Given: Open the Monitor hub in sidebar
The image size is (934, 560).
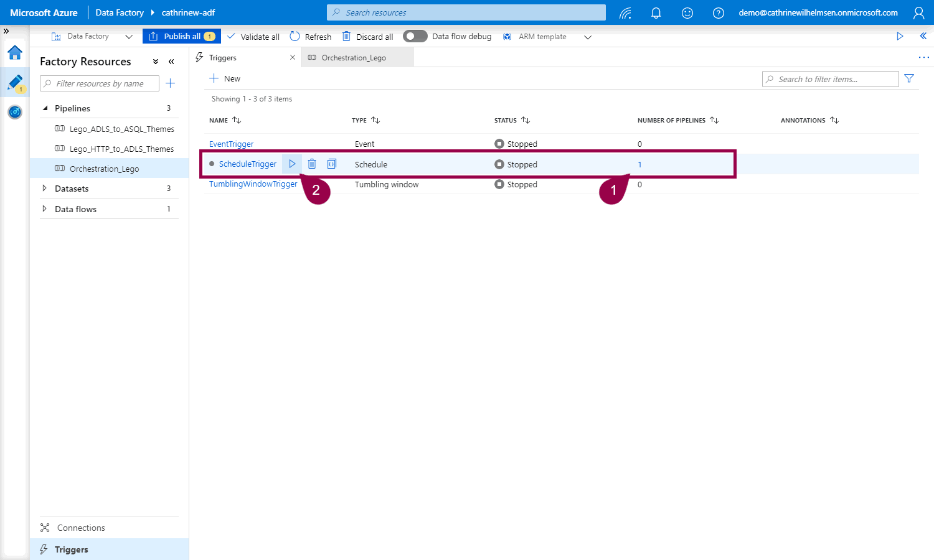Looking at the screenshot, I should (x=15, y=112).
